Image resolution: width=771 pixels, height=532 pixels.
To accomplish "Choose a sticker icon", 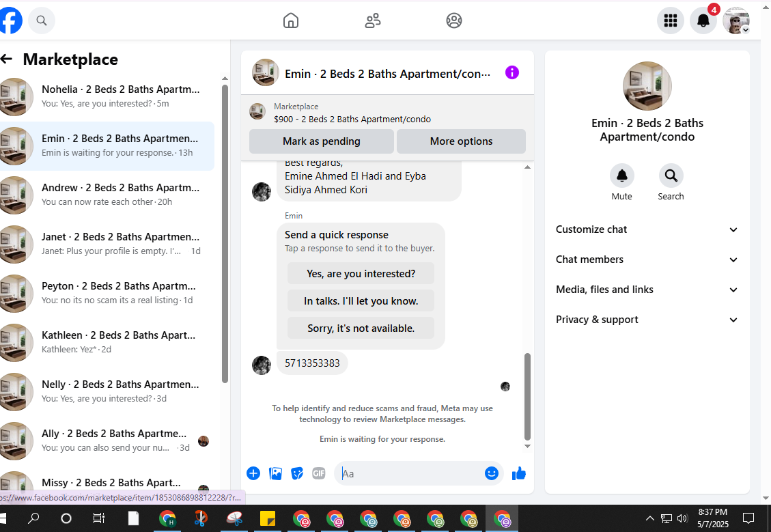I will (297, 473).
